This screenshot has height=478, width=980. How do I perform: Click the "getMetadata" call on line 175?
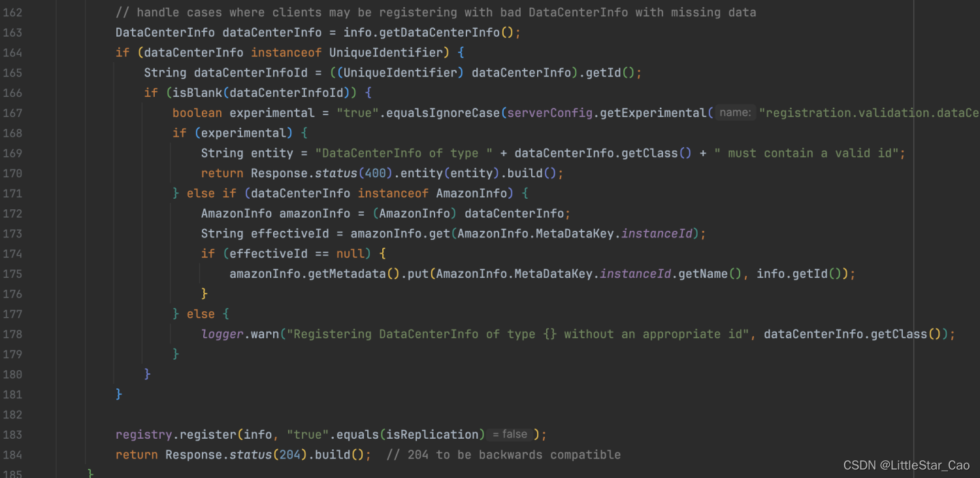coord(347,274)
